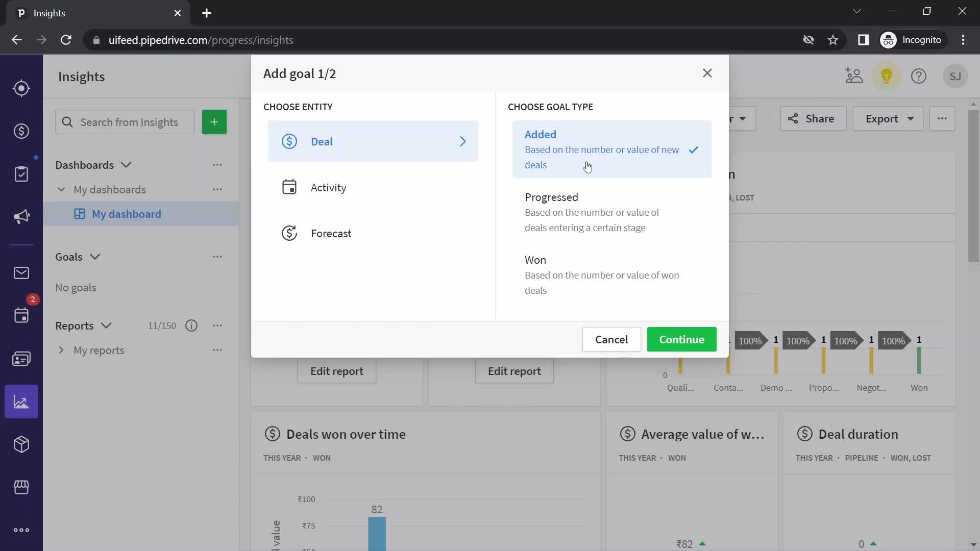This screenshot has height=551, width=980.
Task: Open the browser menu three dots
Action: click(963, 40)
